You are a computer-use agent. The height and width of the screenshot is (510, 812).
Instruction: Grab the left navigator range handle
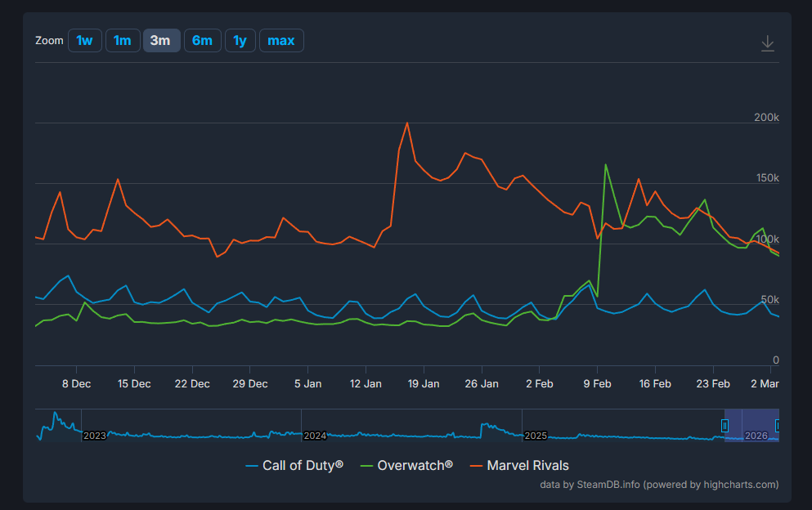(x=725, y=426)
